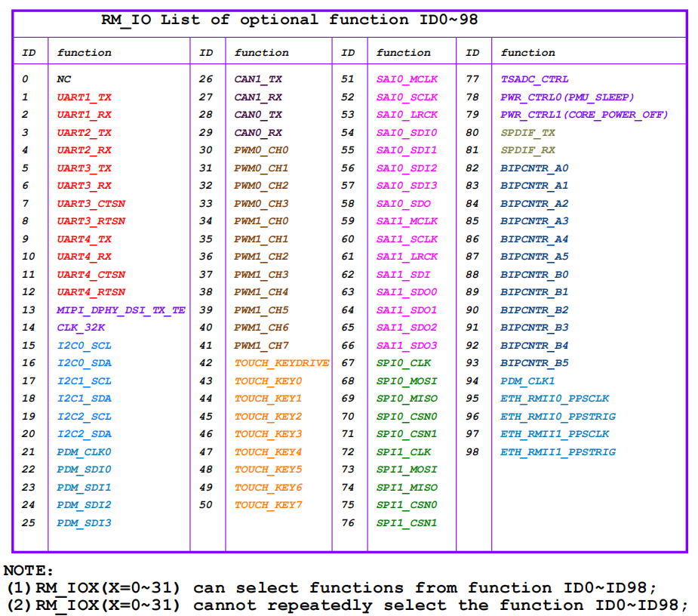The height and width of the screenshot is (616, 698).
Task: Click PDM_SDI1 entry
Action: coord(84,488)
